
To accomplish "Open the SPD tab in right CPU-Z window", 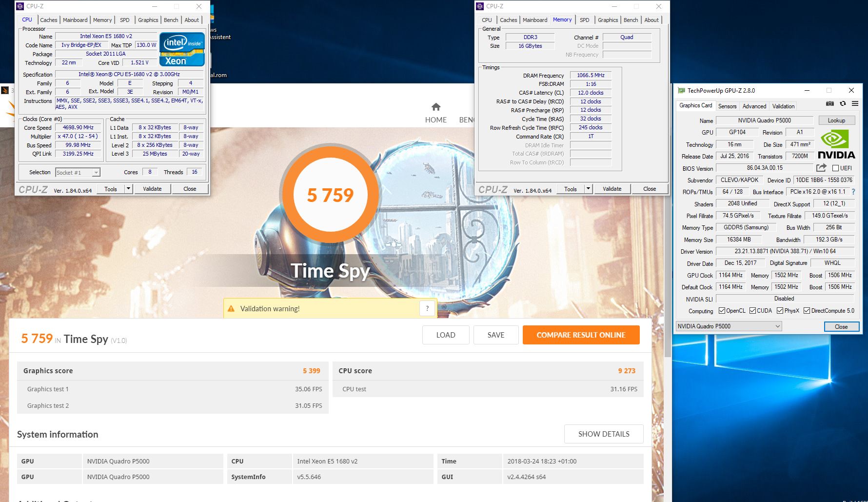I will (585, 20).
